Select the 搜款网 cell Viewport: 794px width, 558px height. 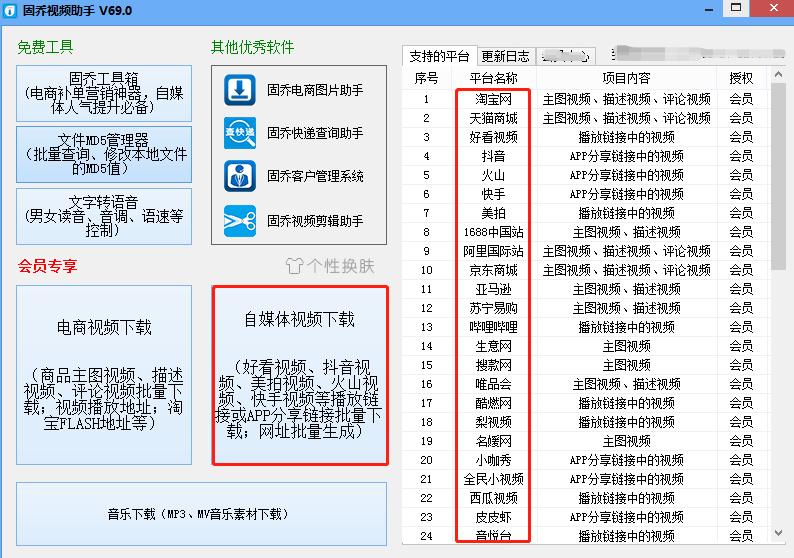point(493,365)
